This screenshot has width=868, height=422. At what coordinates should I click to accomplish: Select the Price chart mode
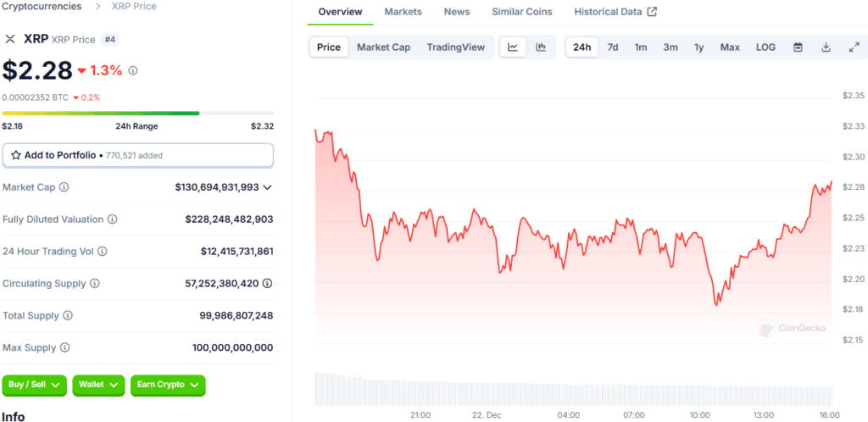328,47
